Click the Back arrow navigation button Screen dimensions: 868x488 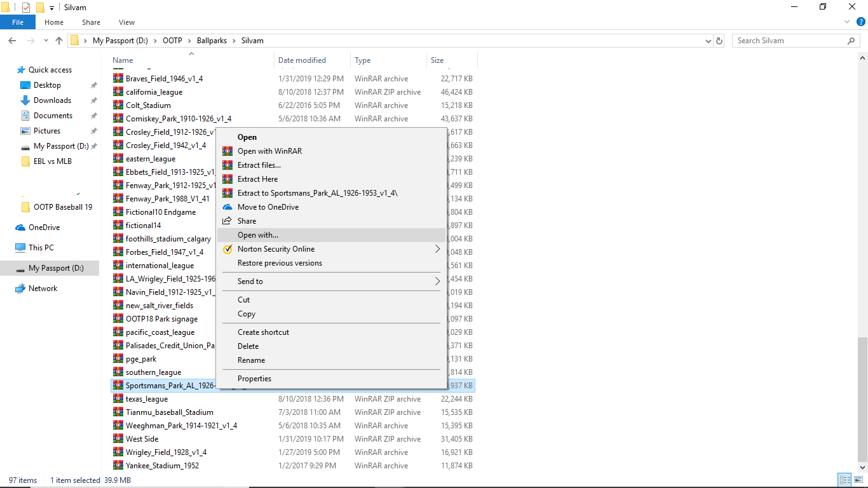[x=12, y=41]
